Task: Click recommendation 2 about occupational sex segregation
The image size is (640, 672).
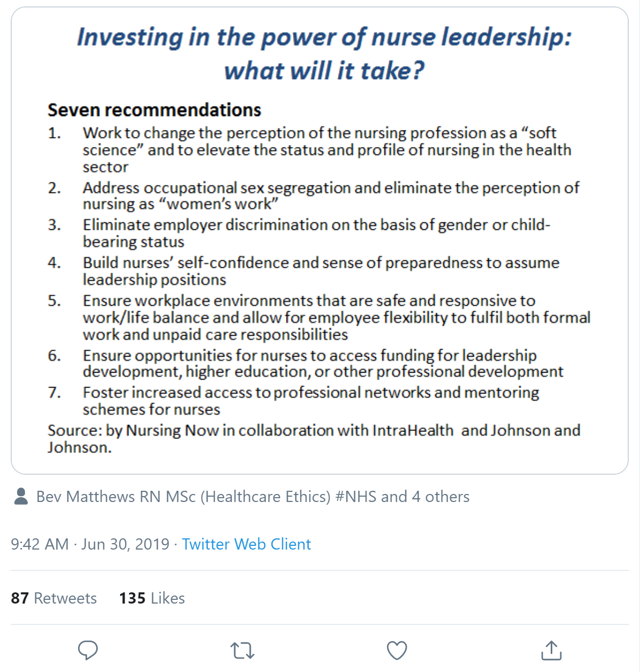Action: click(330, 196)
